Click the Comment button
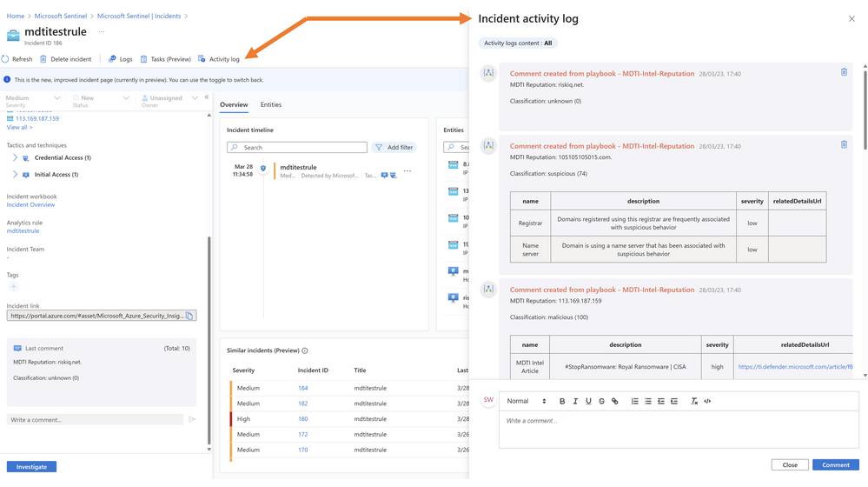The width and height of the screenshot is (868, 487). pyautogui.click(x=835, y=465)
